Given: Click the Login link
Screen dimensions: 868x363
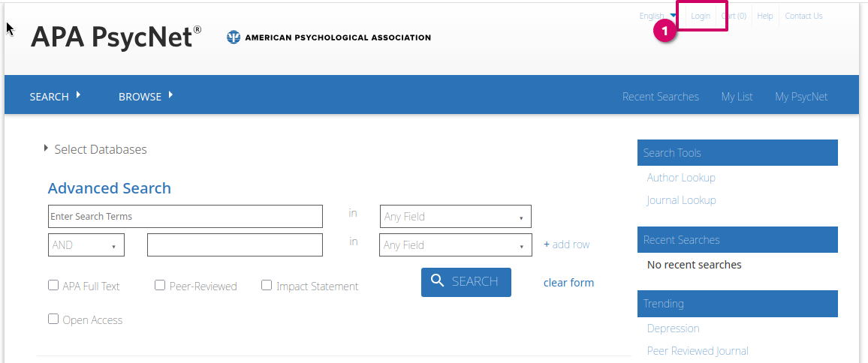Looking at the screenshot, I should point(701,16).
